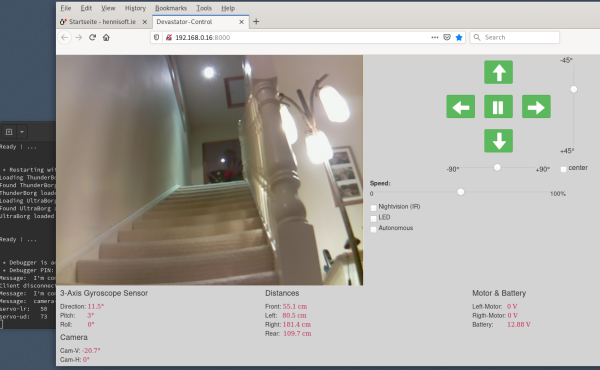This screenshot has height=370, width=600.
Task: Click the search magnifier icon in the search box
Action: click(477, 37)
